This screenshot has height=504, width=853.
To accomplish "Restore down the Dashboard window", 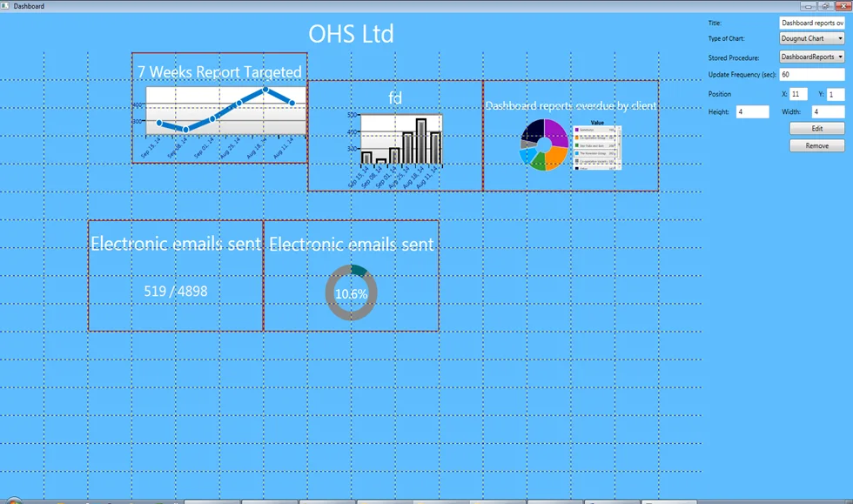I will point(825,6).
